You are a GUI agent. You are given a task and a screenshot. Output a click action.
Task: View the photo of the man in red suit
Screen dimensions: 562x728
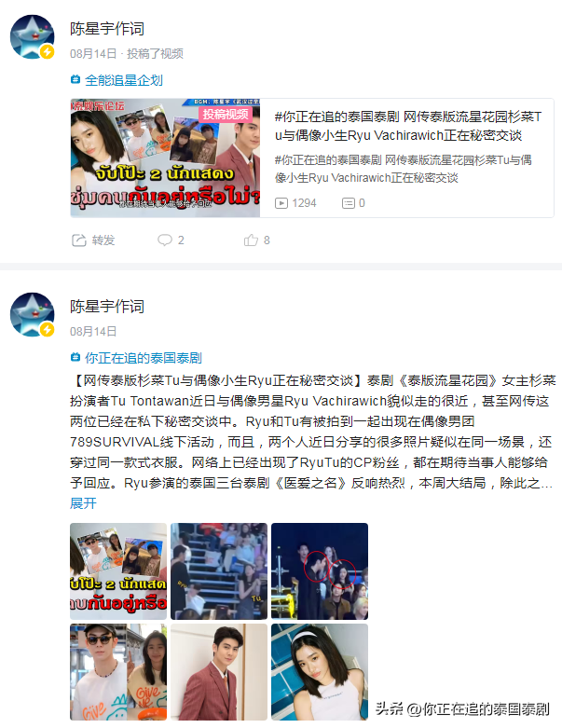[x=219, y=672]
